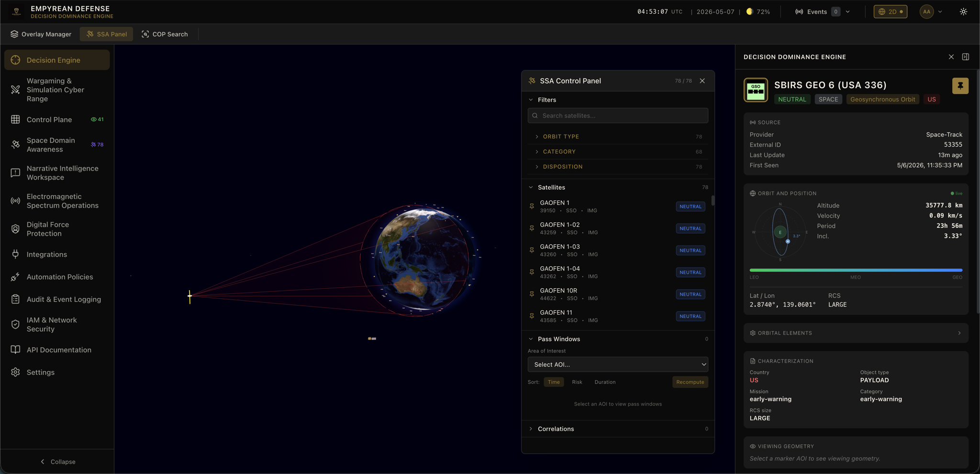The image size is (980, 474).
Task: Open Integrations plug icon
Action: 15,254
